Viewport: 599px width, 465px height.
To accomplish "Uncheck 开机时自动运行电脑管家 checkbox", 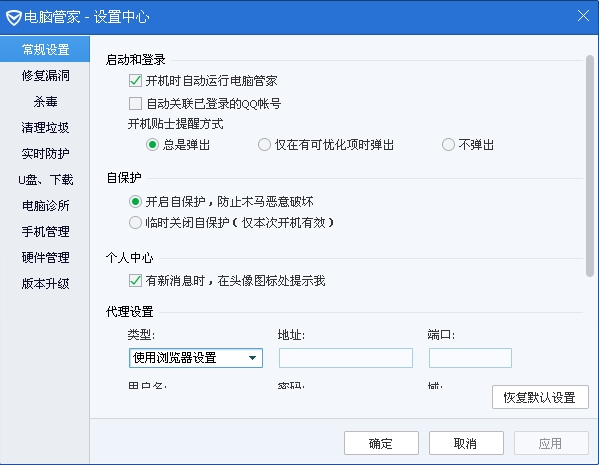I will point(135,81).
